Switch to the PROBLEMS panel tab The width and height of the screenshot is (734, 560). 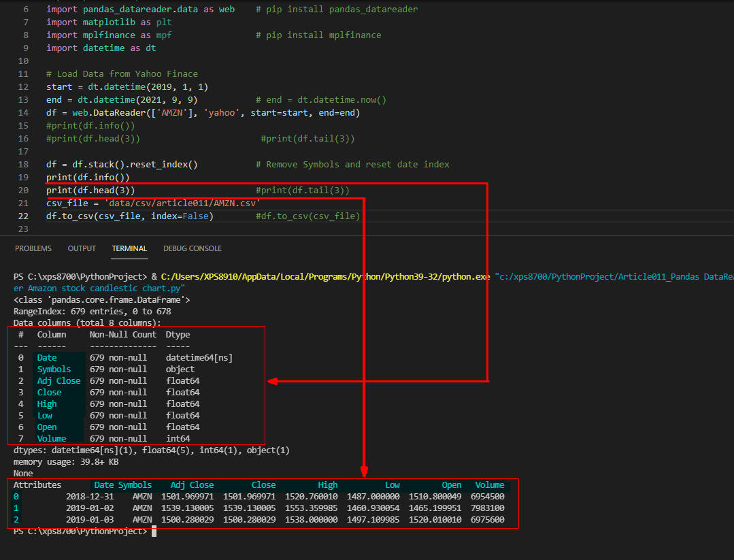coord(33,248)
